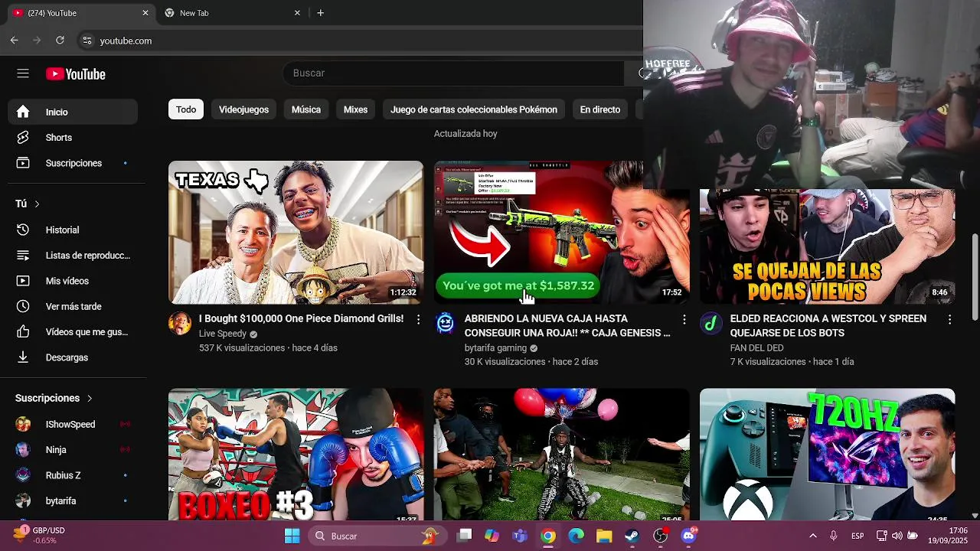Select the En directo filter chip
Image resolution: width=980 pixels, height=551 pixels.
pyautogui.click(x=600, y=109)
